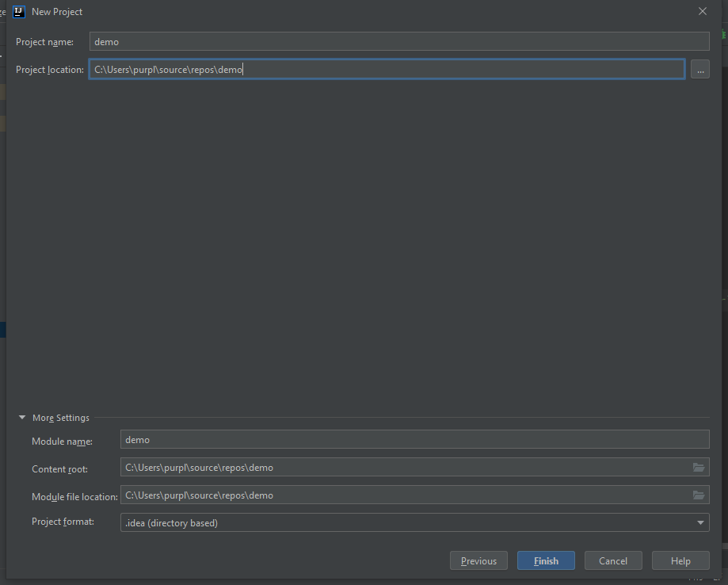The width and height of the screenshot is (728, 585).
Task: Click the 'Project name:' label text
Action: [x=44, y=42]
